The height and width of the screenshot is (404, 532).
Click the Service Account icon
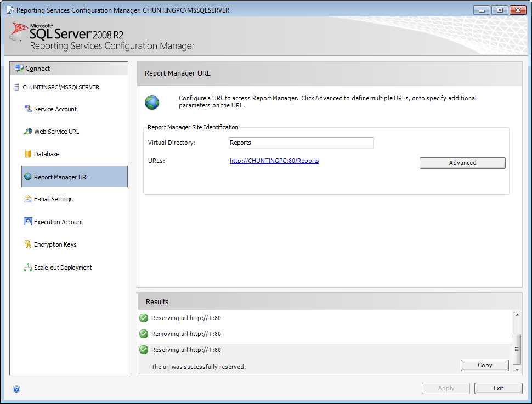28,109
